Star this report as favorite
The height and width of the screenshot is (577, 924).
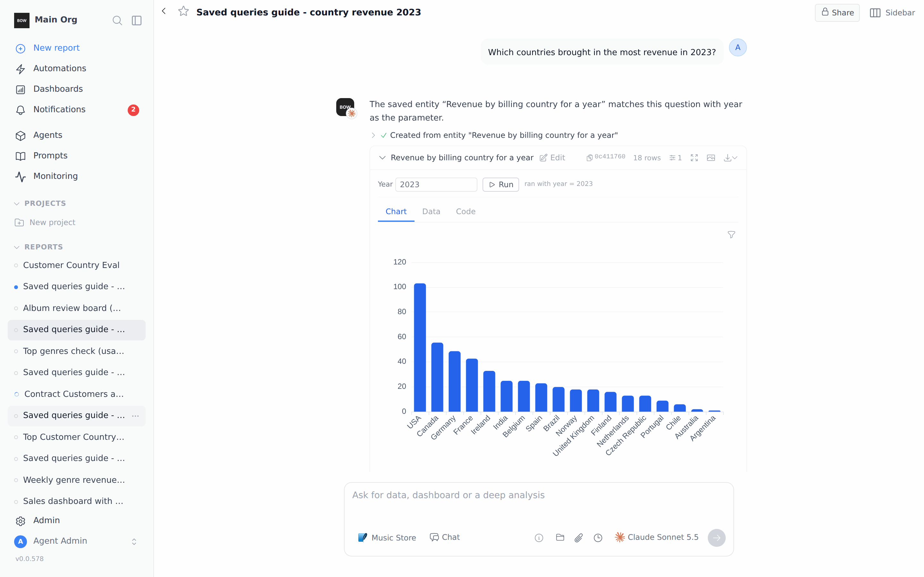coord(183,12)
